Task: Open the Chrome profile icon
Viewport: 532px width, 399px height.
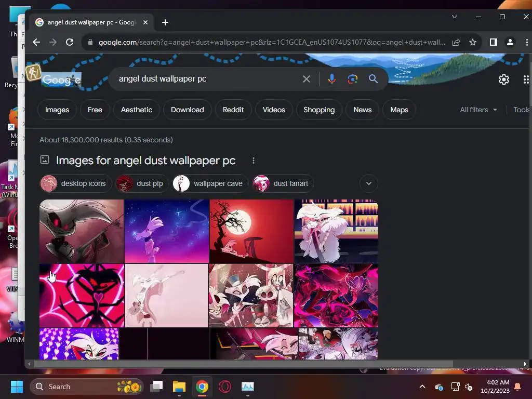Action: point(510,42)
